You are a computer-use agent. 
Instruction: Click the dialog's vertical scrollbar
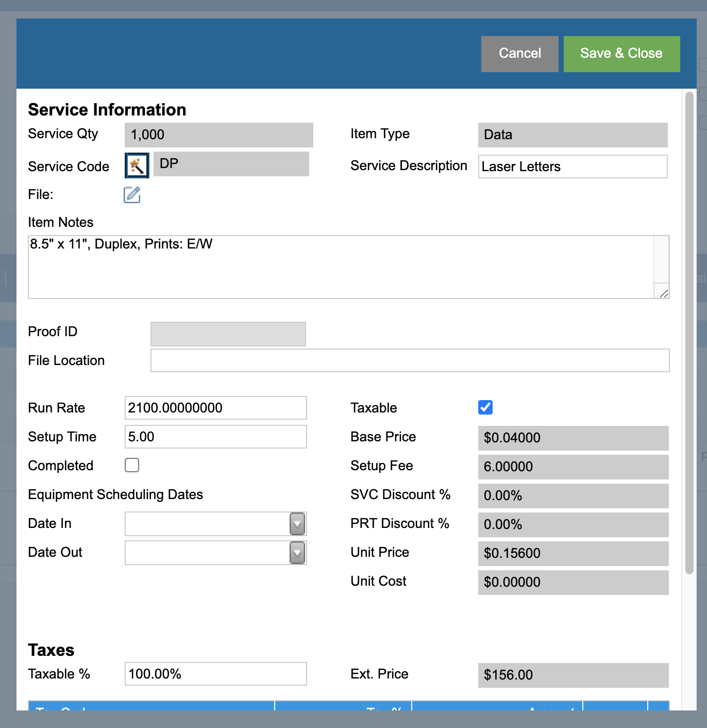(x=689, y=333)
